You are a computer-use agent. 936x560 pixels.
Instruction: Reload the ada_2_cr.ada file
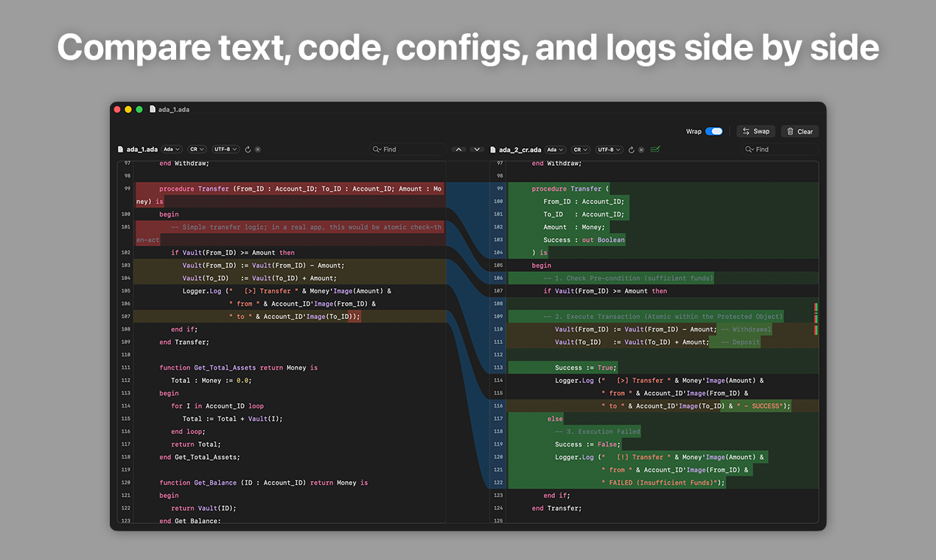pyautogui.click(x=632, y=149)
